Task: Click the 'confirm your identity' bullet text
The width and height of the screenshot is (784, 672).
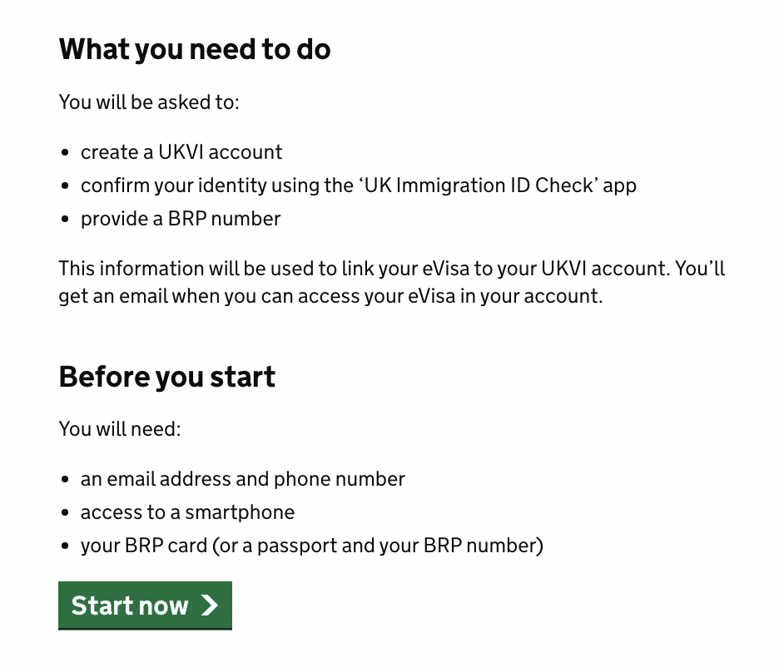Action: click(x=359, y=185)
